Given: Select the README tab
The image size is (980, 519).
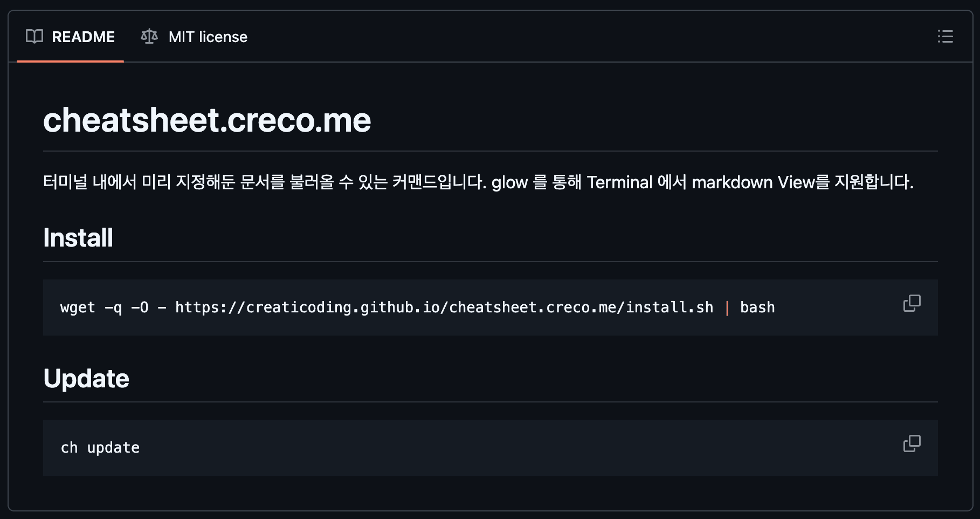Looking at the screenshot, I should 83,37.
